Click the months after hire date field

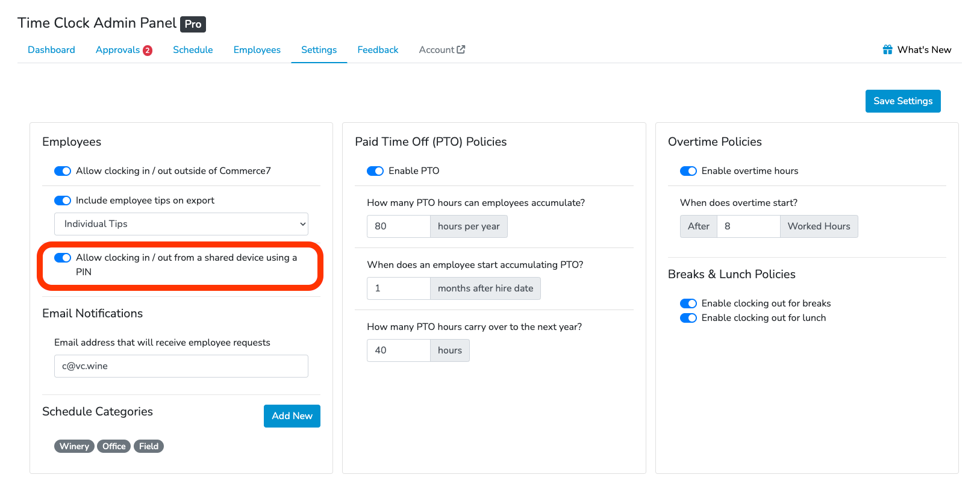(399, 288)
